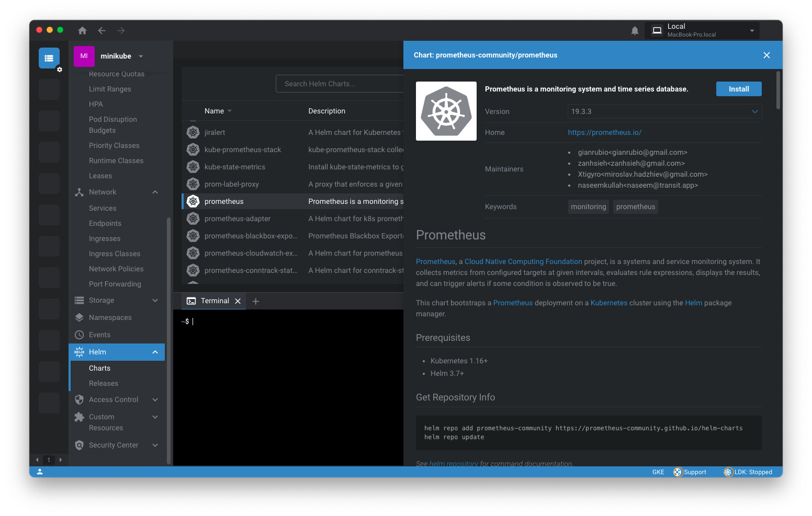812x516 pixels.
Task: Open the minikube cluster dropdown
Action: (x=141, y=56)
